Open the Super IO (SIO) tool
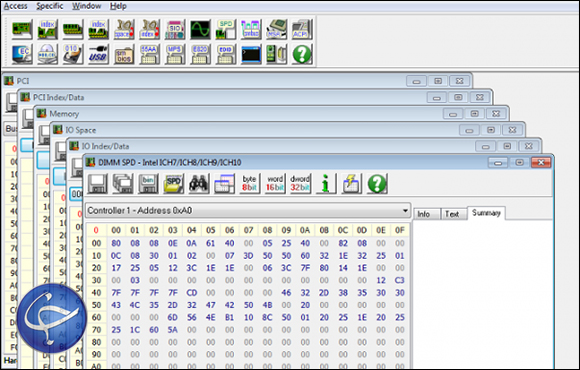This screenshot has width=580, height=370. pyautogui.click(x=175, y=29)
